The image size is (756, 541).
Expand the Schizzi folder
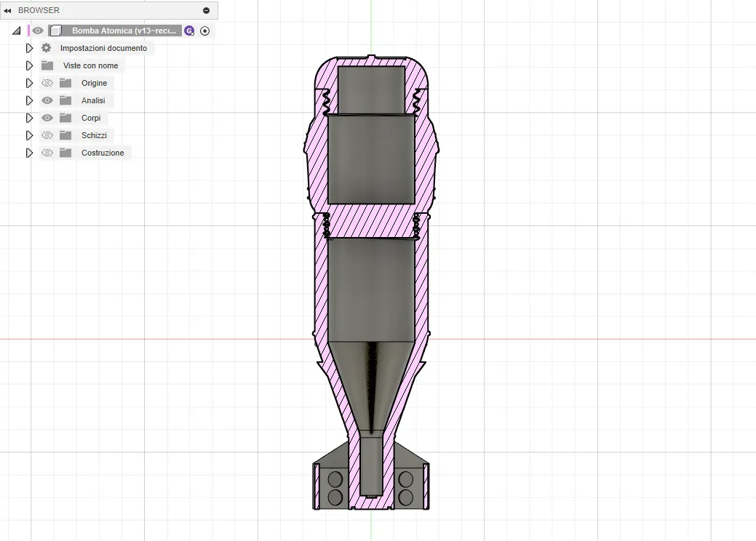[x=29, y=135]
